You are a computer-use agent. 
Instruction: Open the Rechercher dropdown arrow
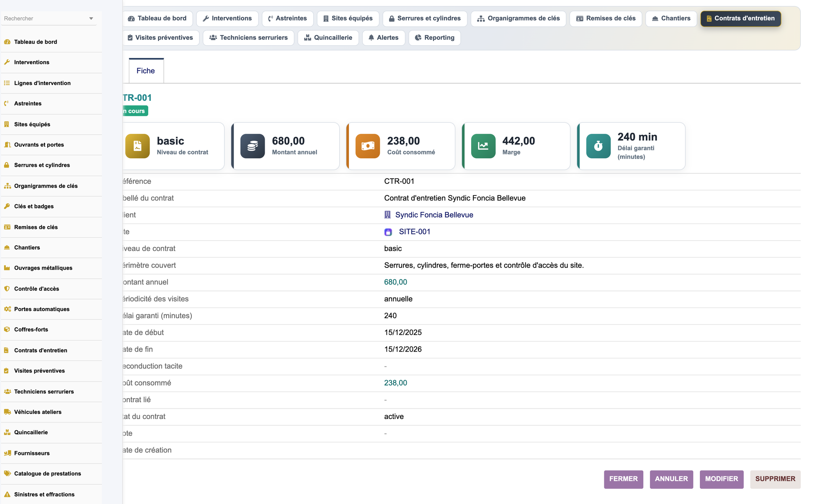91,18
